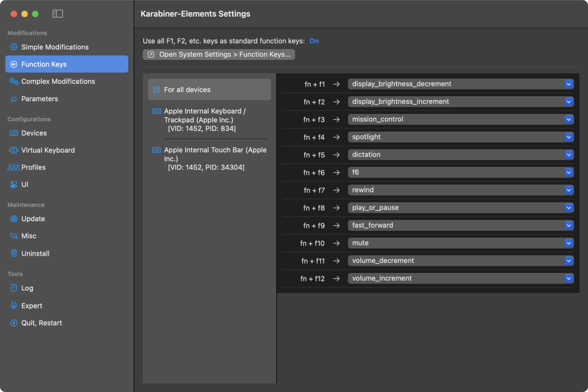
Task: Click the Uninstall trash icon
Action: 14,254
